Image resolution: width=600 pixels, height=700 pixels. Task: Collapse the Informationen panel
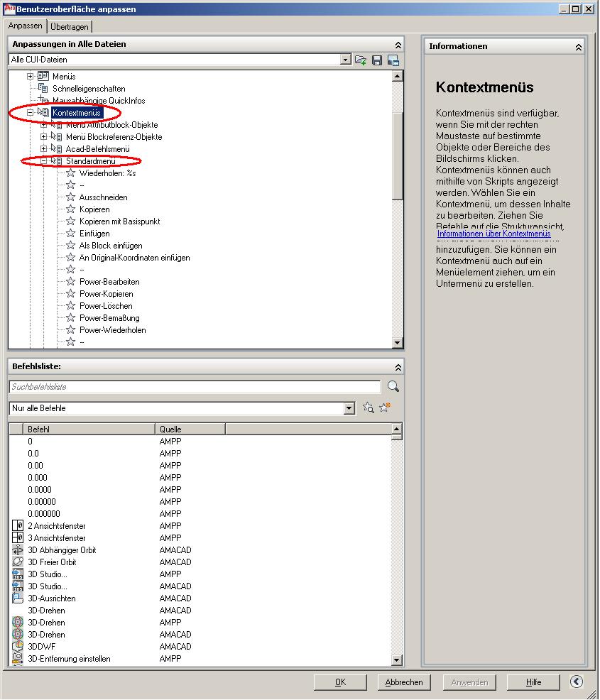point(579,47)
